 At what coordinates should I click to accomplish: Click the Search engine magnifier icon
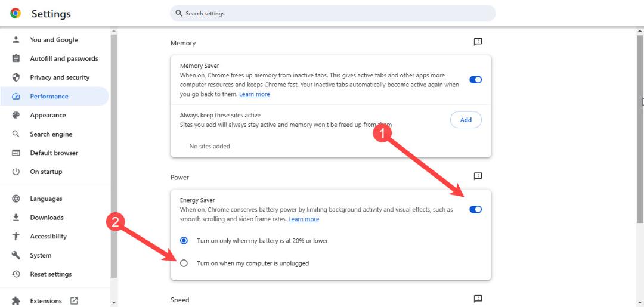[16, 134]
